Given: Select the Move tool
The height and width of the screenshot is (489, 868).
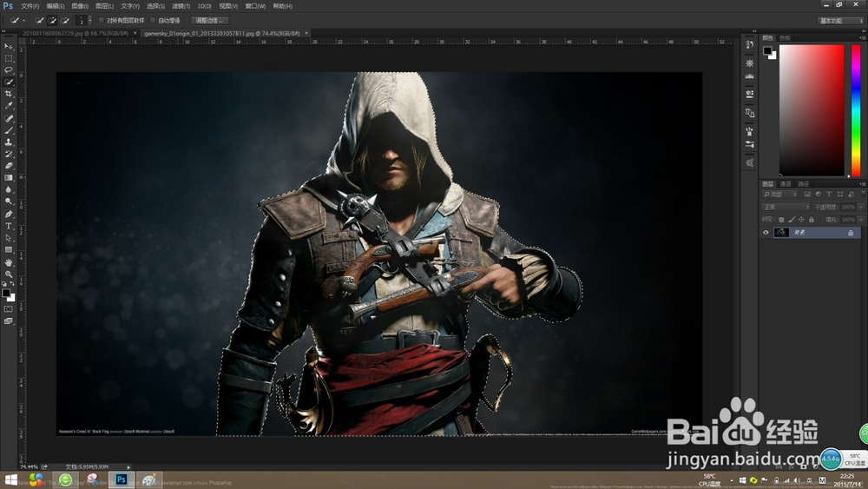Looking at the screenshot, I should (9, 46).
